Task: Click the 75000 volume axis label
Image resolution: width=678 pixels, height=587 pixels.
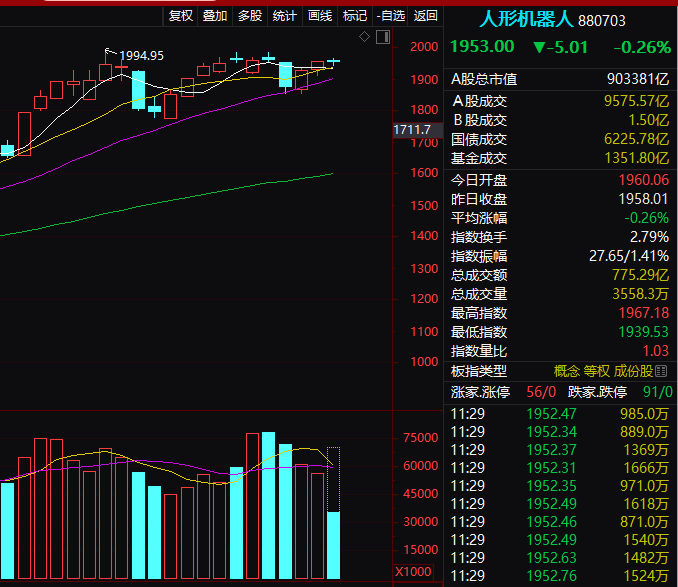Action: [x=421, y=438]
